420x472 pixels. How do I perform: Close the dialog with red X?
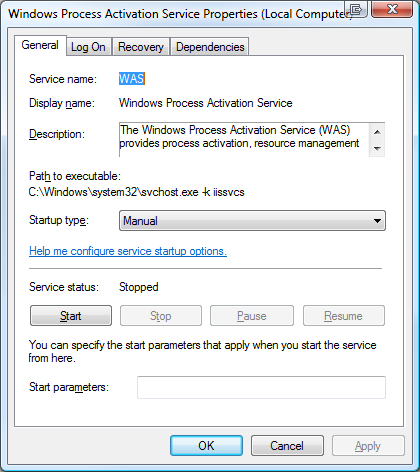pos(392,9)
